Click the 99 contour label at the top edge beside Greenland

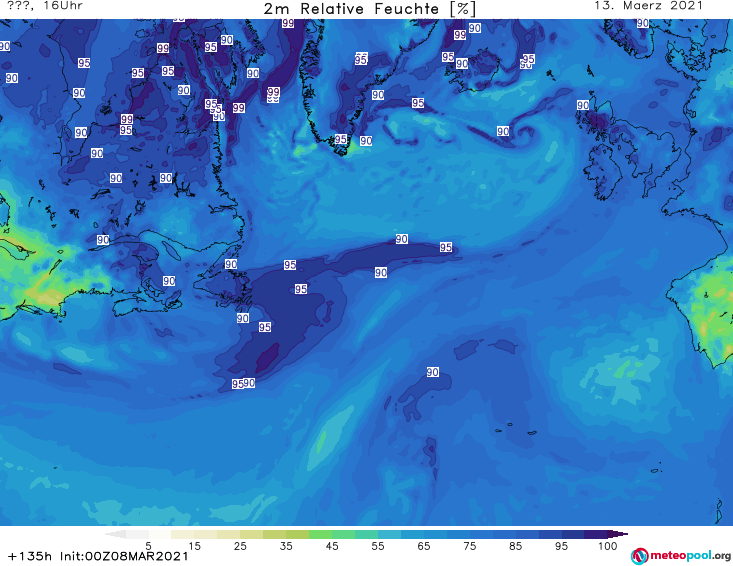pyautogui.click(x=288, y=23)
